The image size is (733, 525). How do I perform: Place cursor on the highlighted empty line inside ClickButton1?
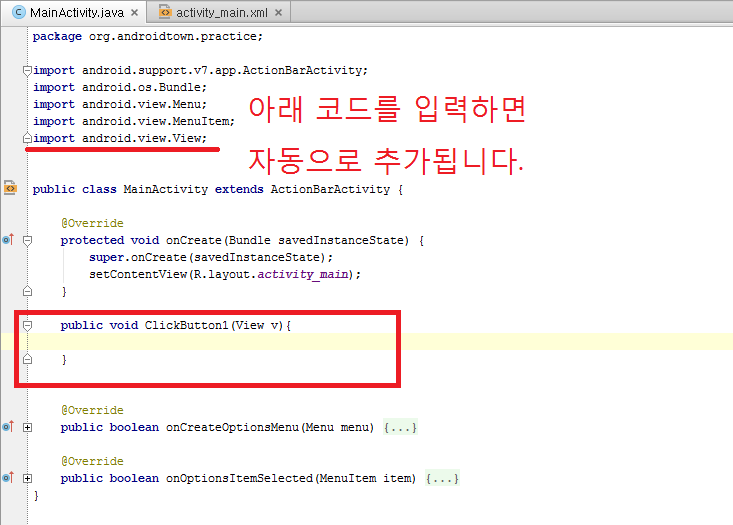pyautogui.click(x=366, y=342)
